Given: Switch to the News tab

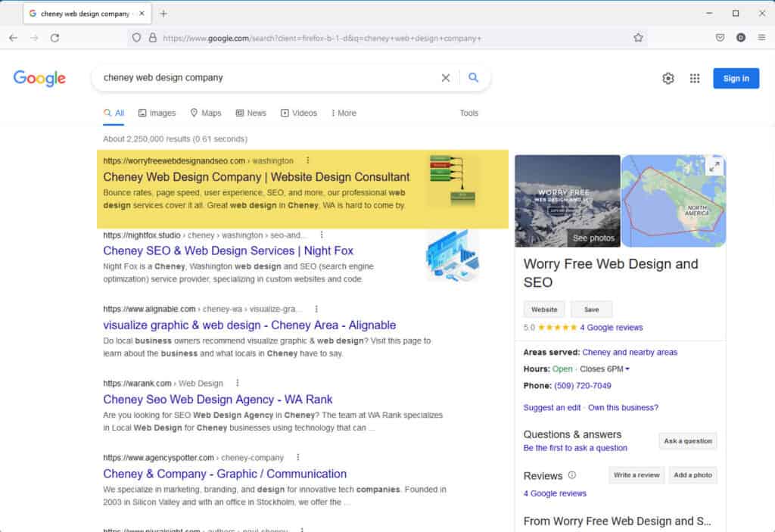Looking at the screenshot, I should [251, 114].
